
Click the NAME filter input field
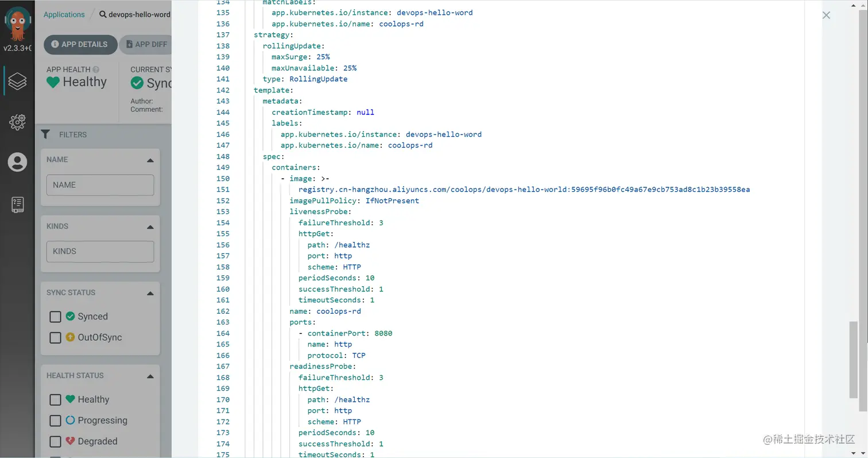coord(100,185)
